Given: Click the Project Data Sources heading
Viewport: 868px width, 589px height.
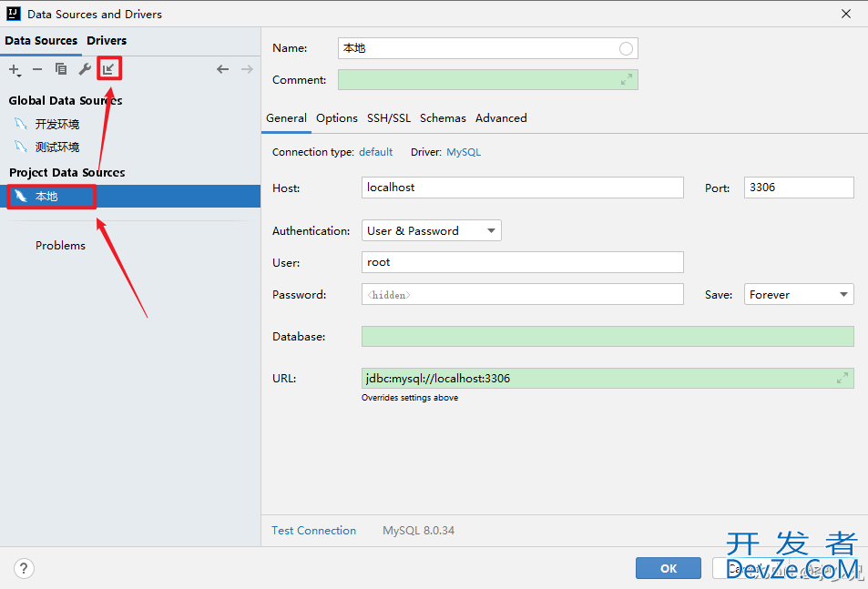Looking at the screenshot, I should pyautogui.click(x=67, y=173).
